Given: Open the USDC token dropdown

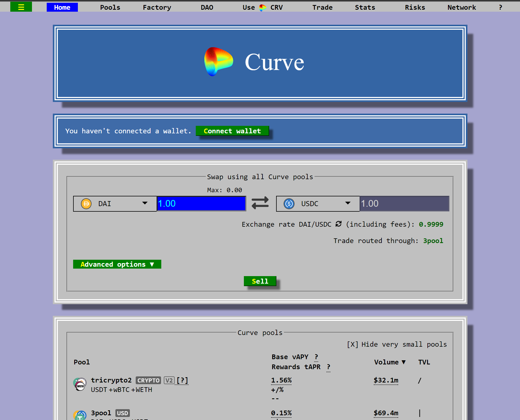Looking at the screenshot, I should coord(318,204).
